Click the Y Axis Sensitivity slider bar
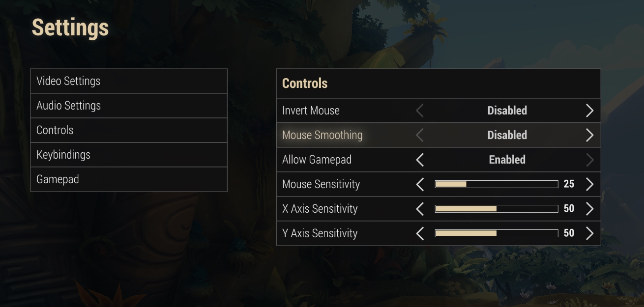Screen dimensions: 644x307 [497, 233]
